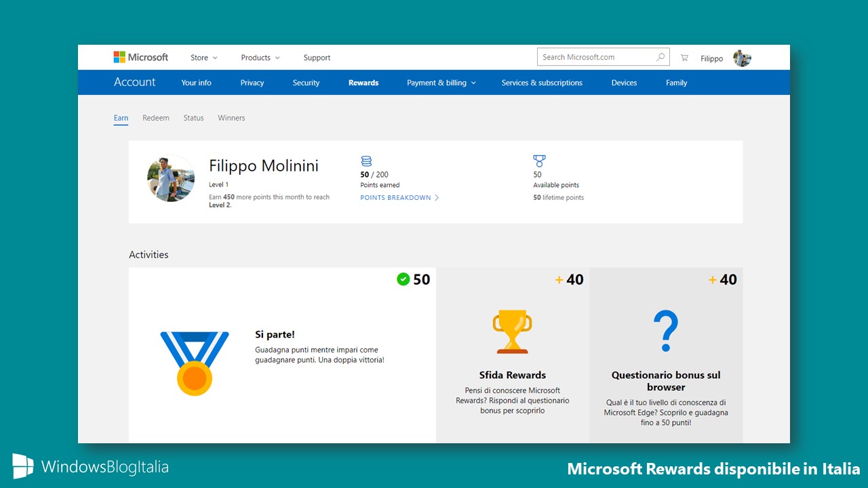Click the Filippo Molinini profile photo
The width and height of the screenshot is (868, 488).
(171, 178)
